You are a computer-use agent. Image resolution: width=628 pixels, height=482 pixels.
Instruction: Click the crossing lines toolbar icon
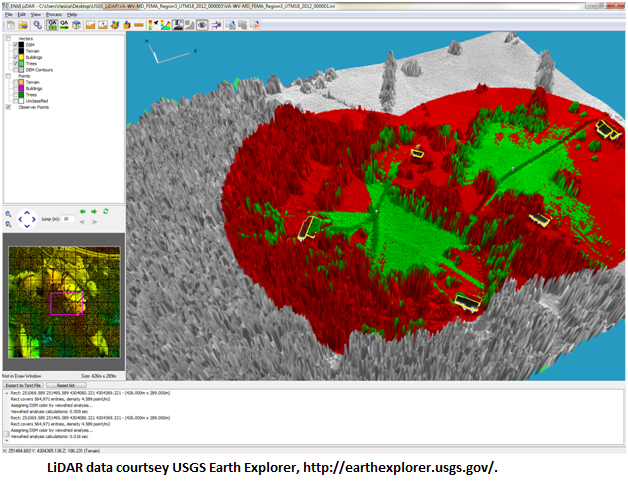216,25
